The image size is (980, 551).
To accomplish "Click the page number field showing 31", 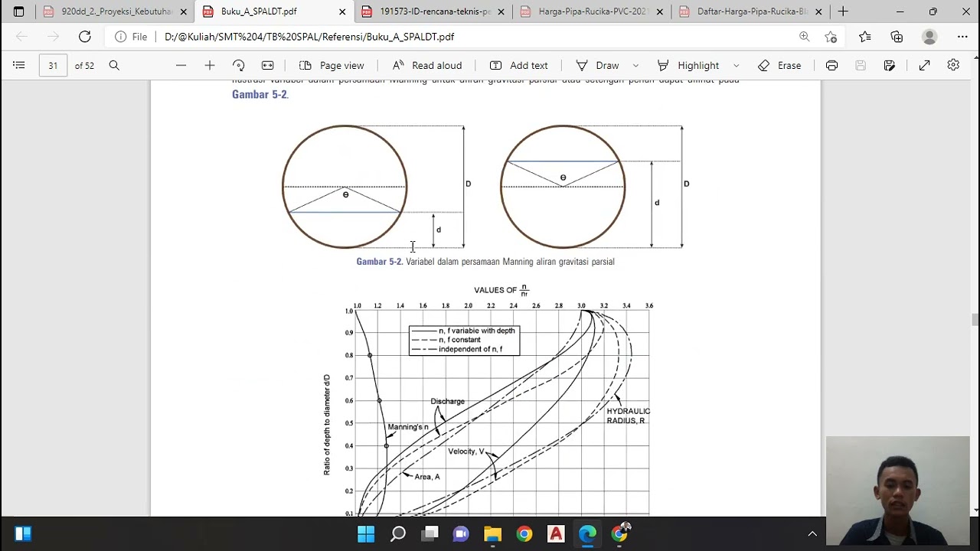I will pos(53,66).
